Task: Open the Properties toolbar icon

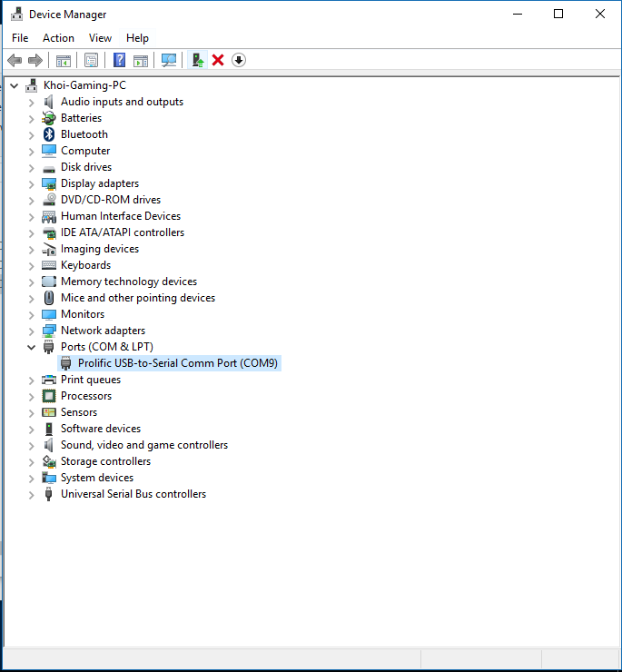Action: (92, 61)
